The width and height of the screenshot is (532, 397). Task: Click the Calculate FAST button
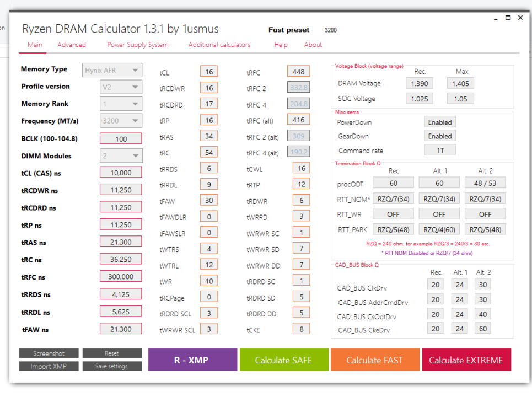click(375, 360)
